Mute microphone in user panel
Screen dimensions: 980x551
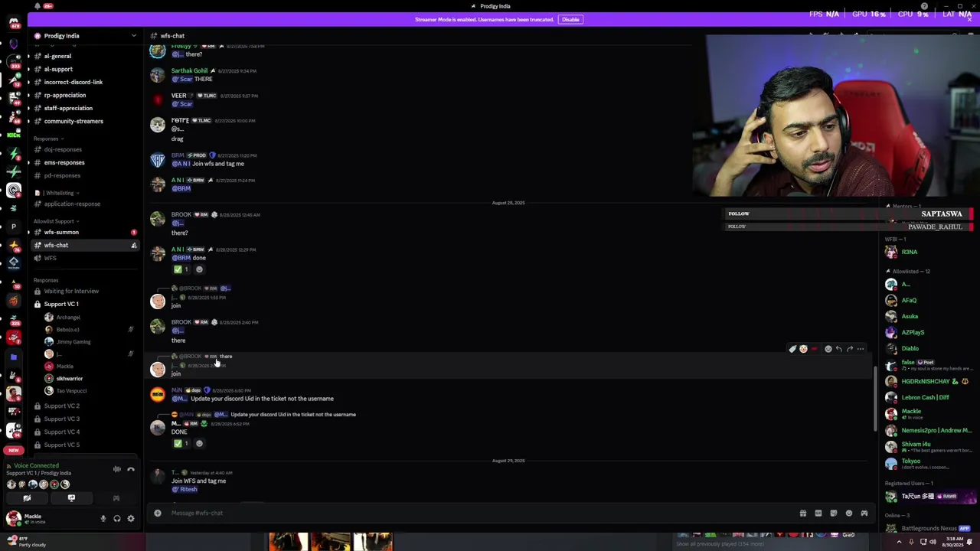103,519
